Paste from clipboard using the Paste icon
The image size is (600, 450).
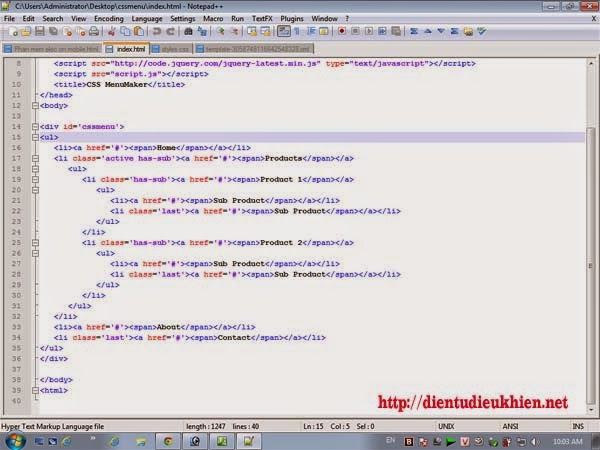tap(139, 32)
